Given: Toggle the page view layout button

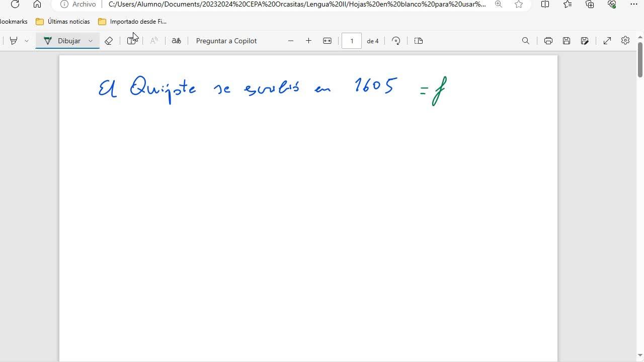Looking at the screenshot, I should click(418, 41).
